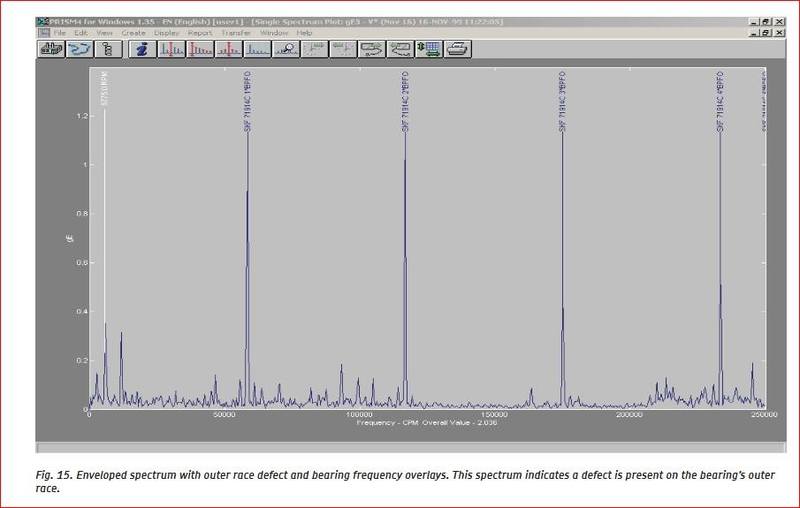Open the Display menu
This screenshot has width=800, height=508.
[166, 33]
